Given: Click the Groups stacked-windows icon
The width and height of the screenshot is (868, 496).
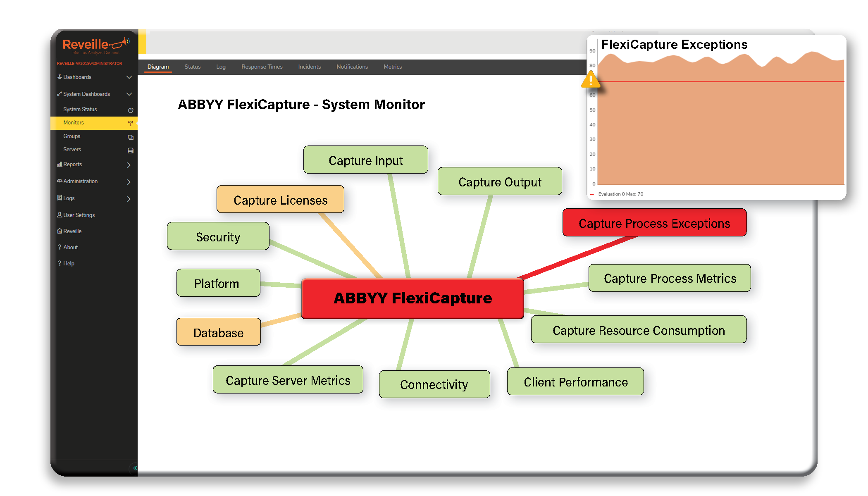Looking at the screenshot, I should tap(131, 137).
